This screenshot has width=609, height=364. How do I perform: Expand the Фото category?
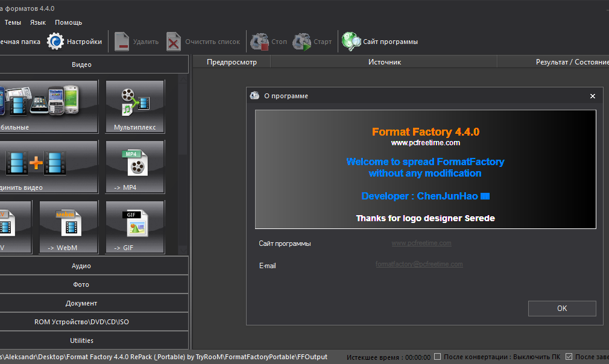click(94, 284)
